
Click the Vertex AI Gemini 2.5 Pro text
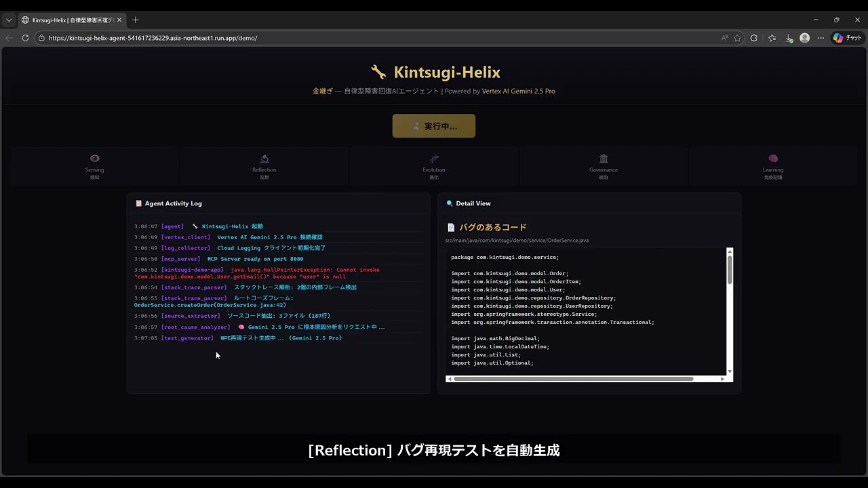(519, 91)
